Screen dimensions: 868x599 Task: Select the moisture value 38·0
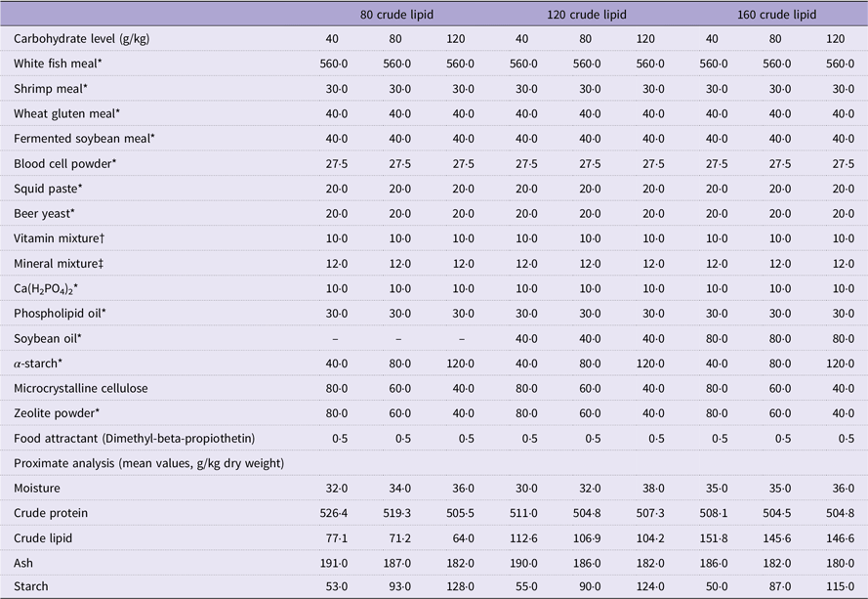tap(646, 488)
